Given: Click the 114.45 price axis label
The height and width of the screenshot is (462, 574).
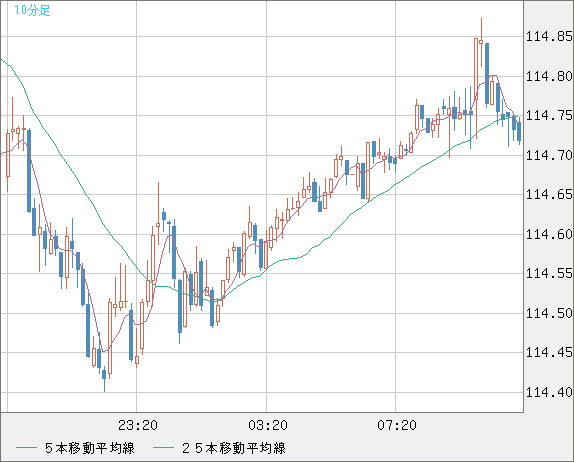Looking at the screenshot, I should coord(549,352).
